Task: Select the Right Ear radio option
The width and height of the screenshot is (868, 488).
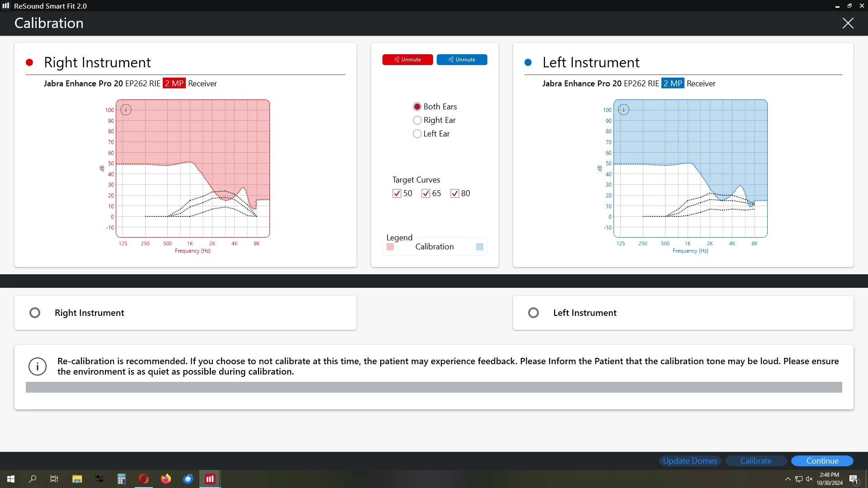Action: 417,120
